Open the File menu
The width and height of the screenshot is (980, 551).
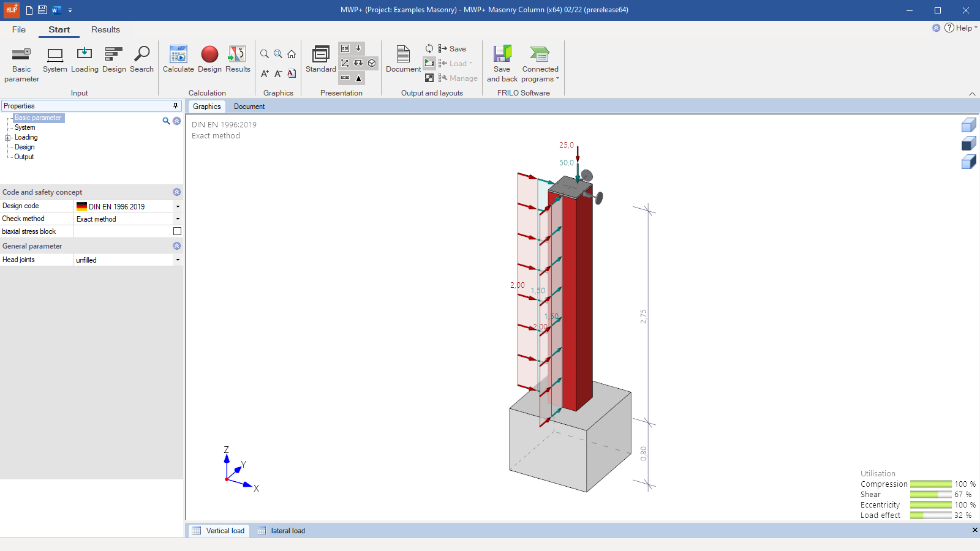pos(19,29)
